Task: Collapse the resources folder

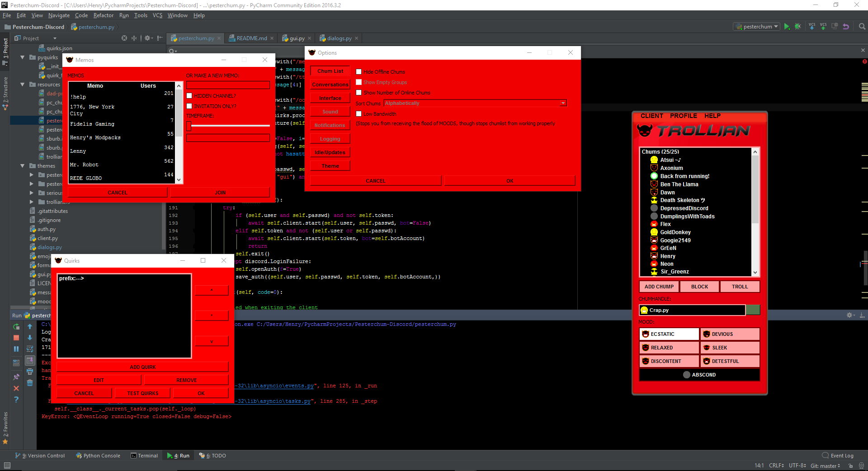Action: [x=23, y=85]
